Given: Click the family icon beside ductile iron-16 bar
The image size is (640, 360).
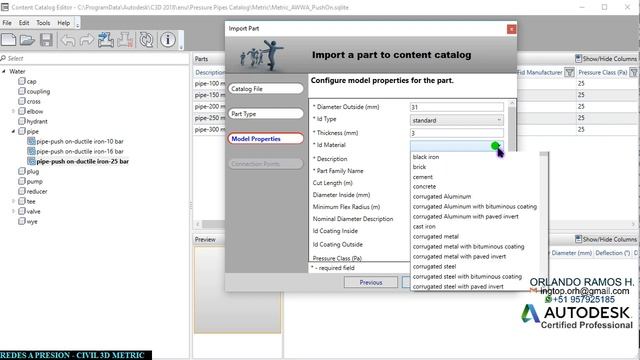Looking at the screenshot, I should click(31, 151).
